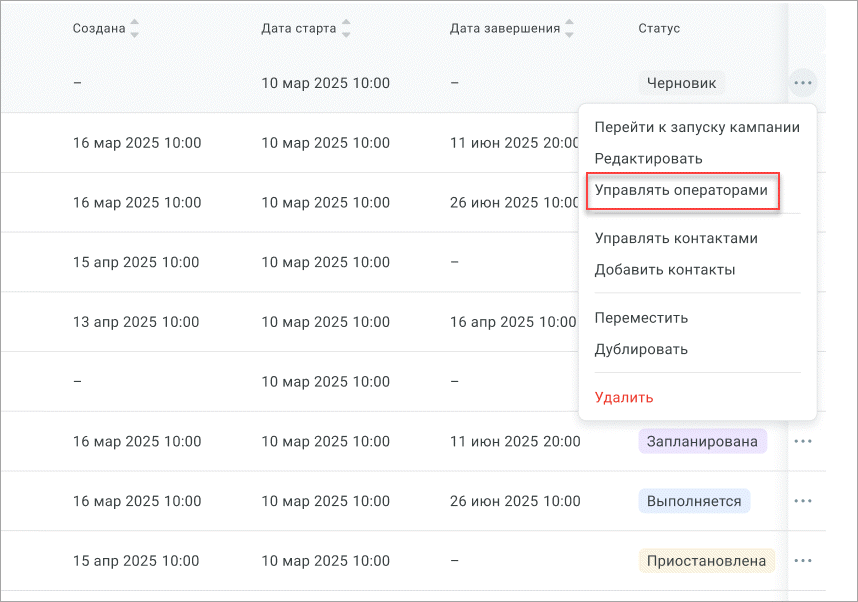Choose Редактировать in the context menu
Screen dimensions: 858x602
tap(648, 158)
